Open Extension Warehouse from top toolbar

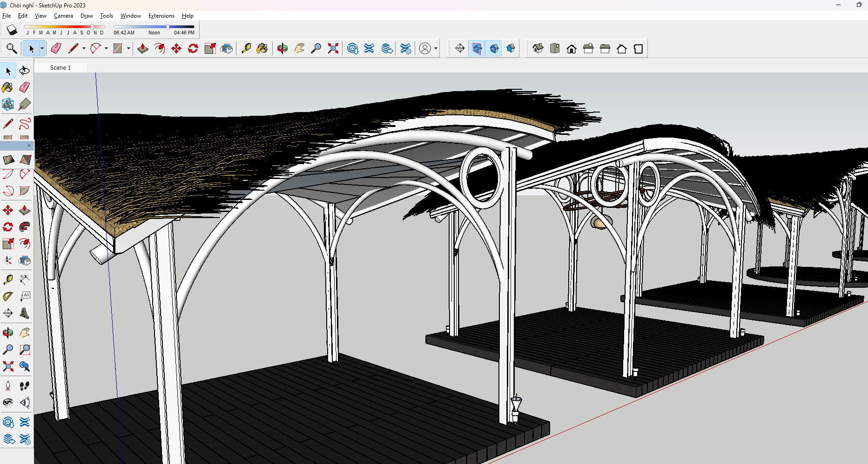click(x=369, y=48)
